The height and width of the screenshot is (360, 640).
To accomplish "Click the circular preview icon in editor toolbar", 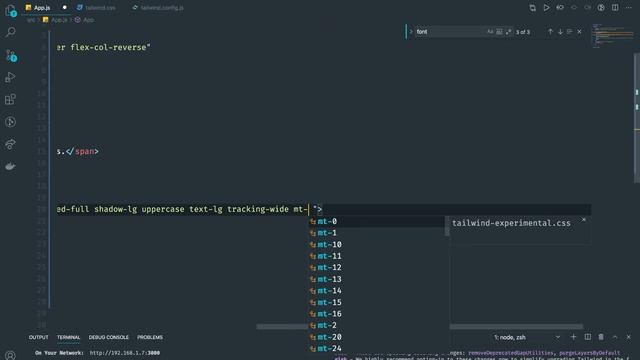I will [x=601, y=8].
